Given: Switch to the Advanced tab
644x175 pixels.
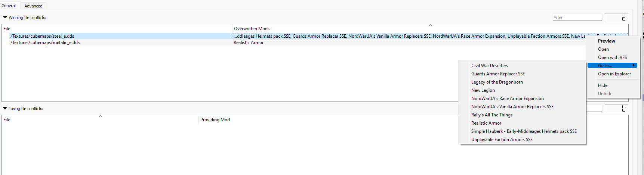Looking at the screenshot, I should (x=33, y=6).
